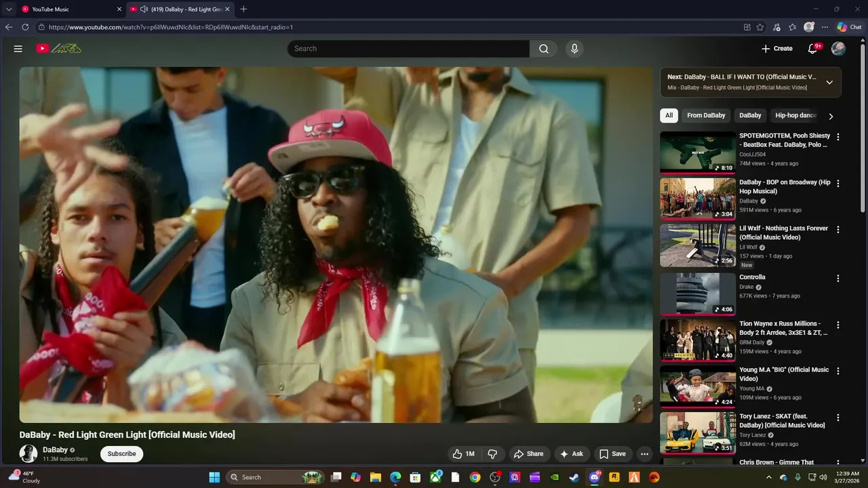Show hidden system tray icons

tap(768, 477)
